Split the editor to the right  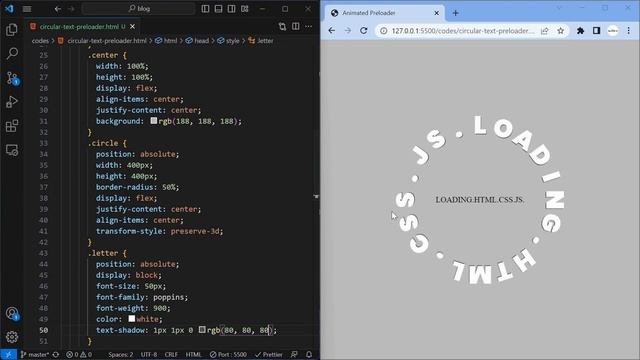tap(296, 27)
